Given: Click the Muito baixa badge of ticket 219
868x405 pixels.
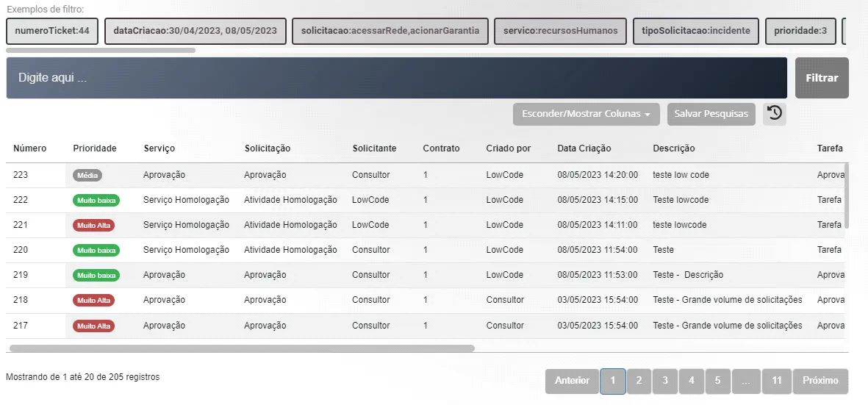Looking at the screenshot, I should [x=96, y=275].
